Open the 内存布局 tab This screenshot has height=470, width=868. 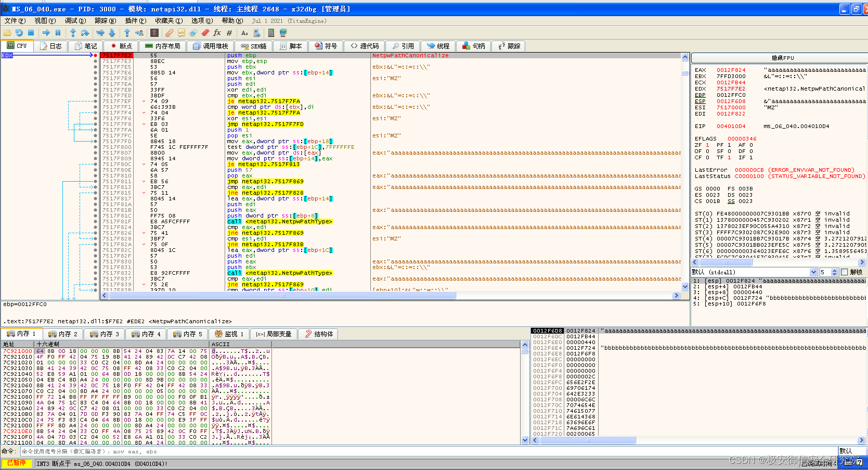pos(163,46)
